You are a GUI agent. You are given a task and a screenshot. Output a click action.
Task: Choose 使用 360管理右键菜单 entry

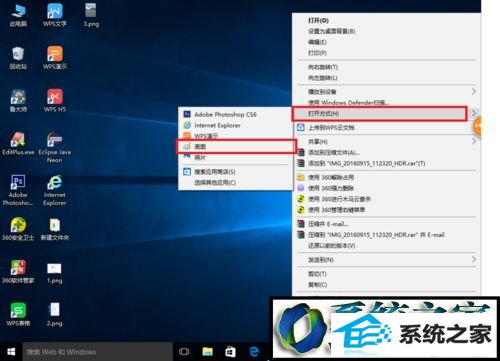(386, 210)
